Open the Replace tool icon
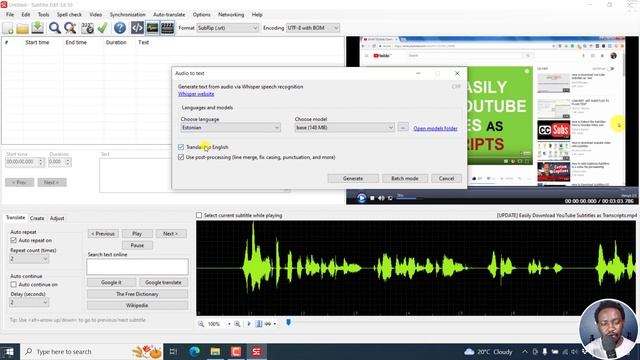 (70, 28)
